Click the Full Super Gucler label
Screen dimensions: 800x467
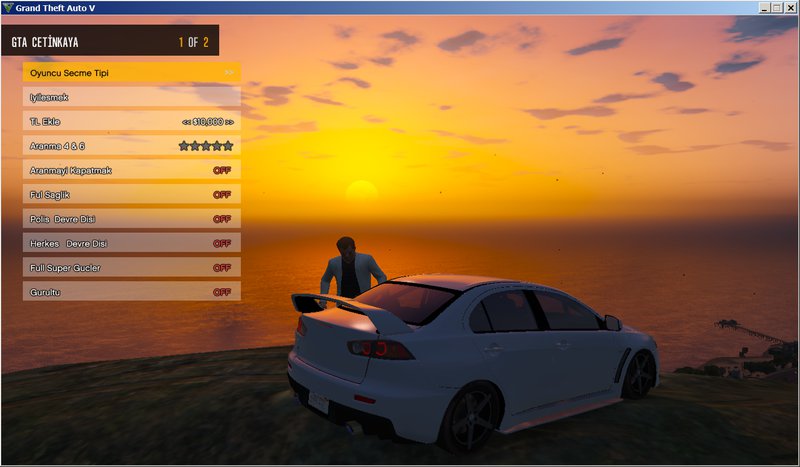coord(65,268)
